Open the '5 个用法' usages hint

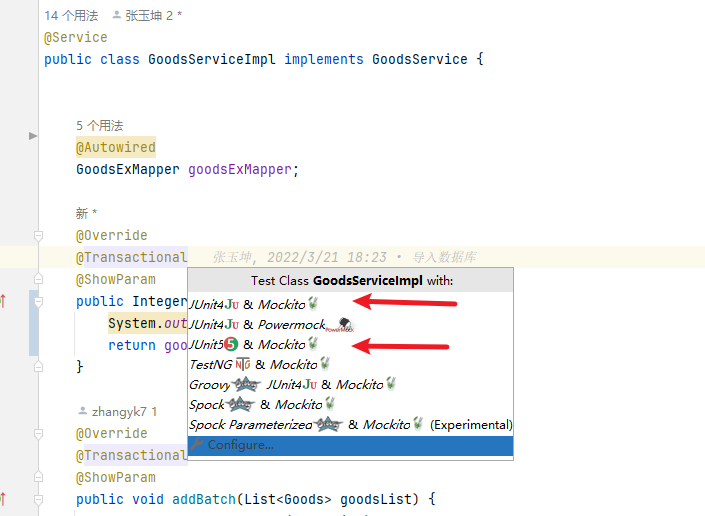(99, 125)
